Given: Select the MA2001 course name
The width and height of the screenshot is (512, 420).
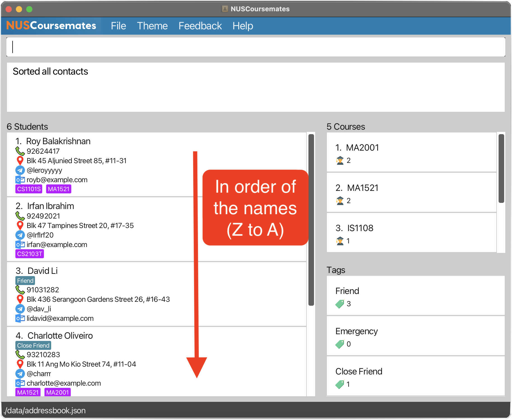Looking at the screenshot, I should [x=362, y=148].
